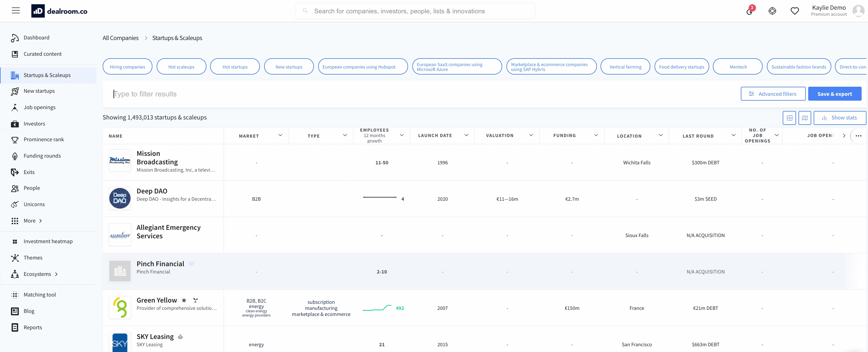Click the Investment heatmap icon
This screenshot has width=868, height=352.
[15, 242]
